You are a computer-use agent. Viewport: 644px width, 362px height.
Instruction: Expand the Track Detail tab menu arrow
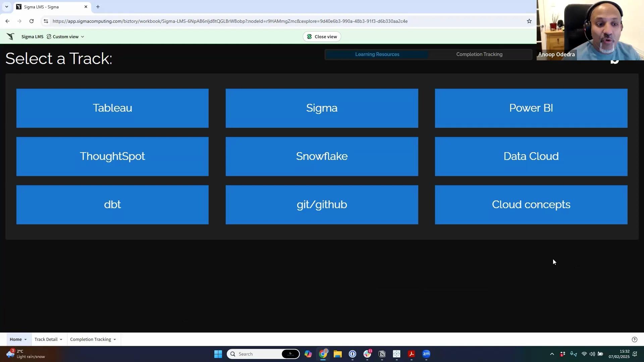coord(61,340)
